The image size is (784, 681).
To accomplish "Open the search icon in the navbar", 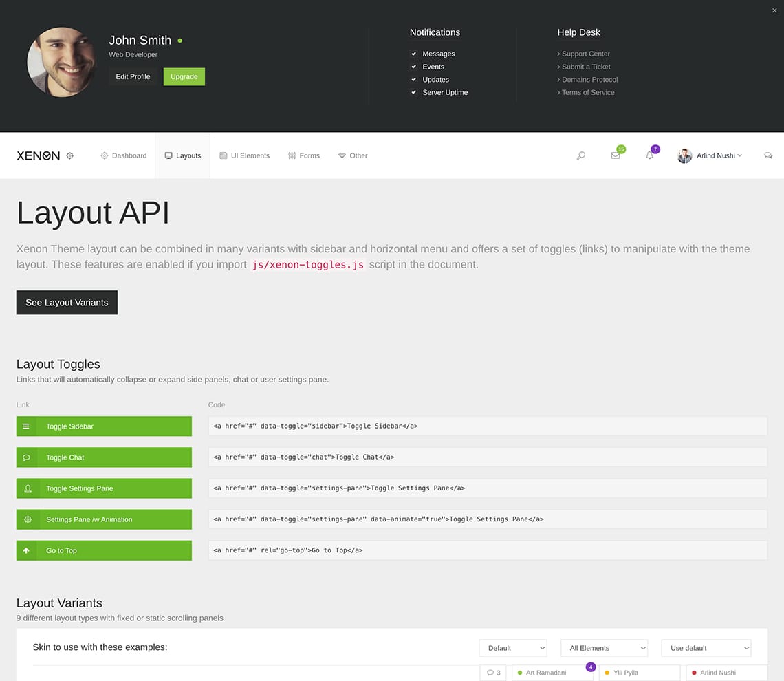I will point(580,155).
